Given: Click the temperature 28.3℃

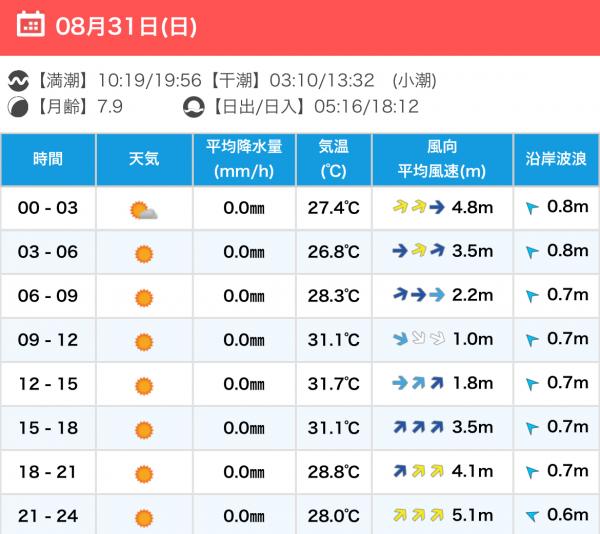Looking at the screenshot, I should click(334, 296).
